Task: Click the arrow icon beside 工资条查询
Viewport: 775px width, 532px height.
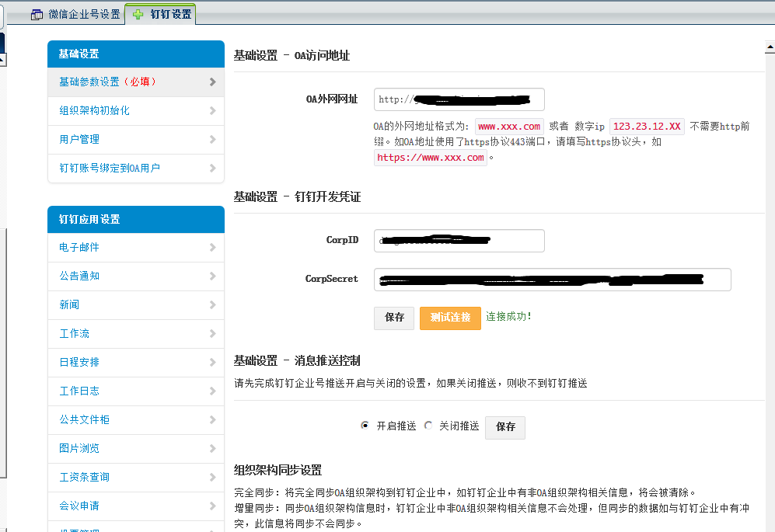Action: [x=212, y=478]
